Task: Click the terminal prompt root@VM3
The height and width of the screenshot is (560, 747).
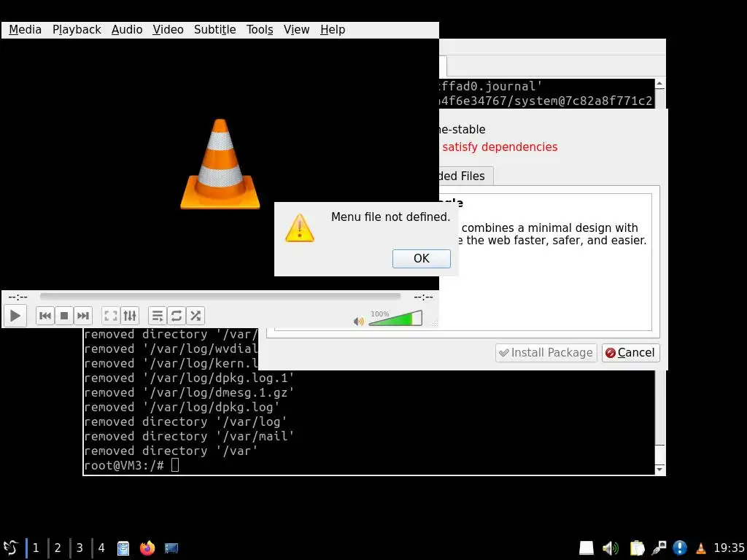Action: pyautogui.click(x=124, y=465)
